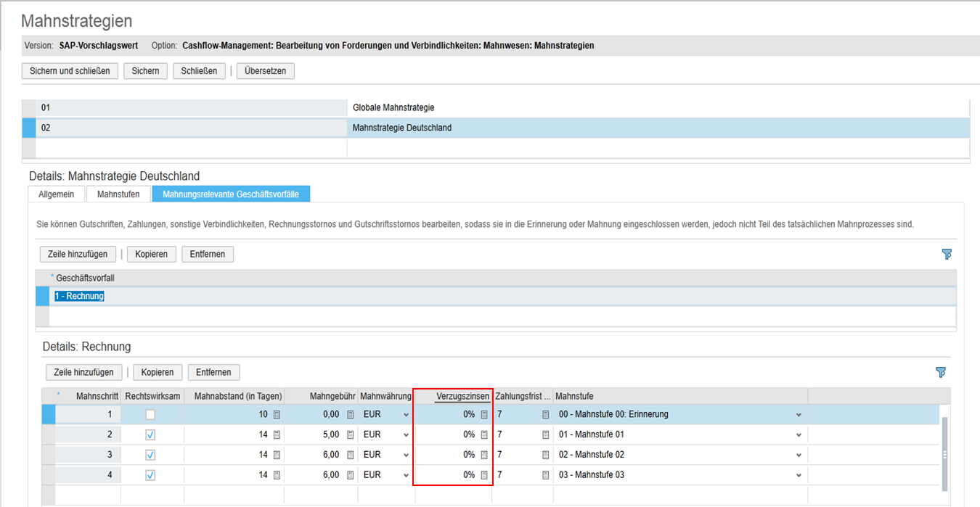Open Zahlungsfrist value help icon in Mahnschritt 2 row
Image resolution: width=980 pixels, height=507 pixels.
546,434
